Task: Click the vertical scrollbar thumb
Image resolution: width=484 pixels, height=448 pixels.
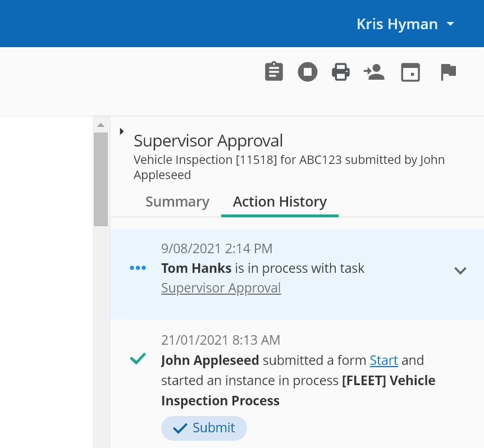Action: pyautogui.click(x=101, y=179)
